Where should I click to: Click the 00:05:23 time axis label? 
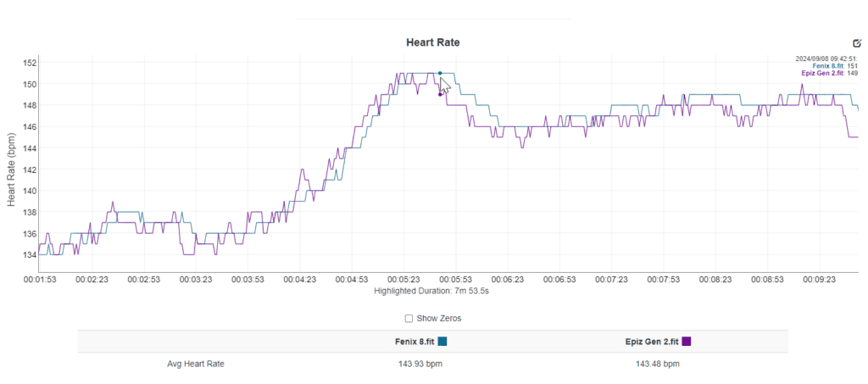coord(403,279)
